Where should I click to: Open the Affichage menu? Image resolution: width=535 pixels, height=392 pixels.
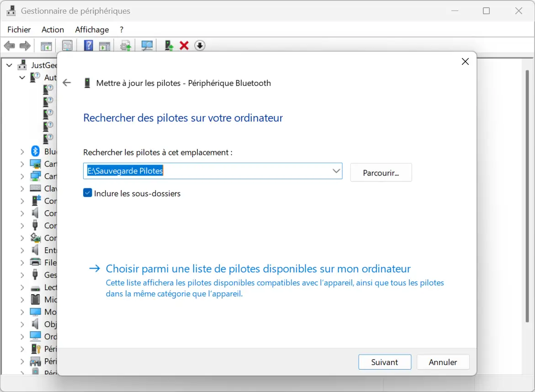[x=92, y=30]
